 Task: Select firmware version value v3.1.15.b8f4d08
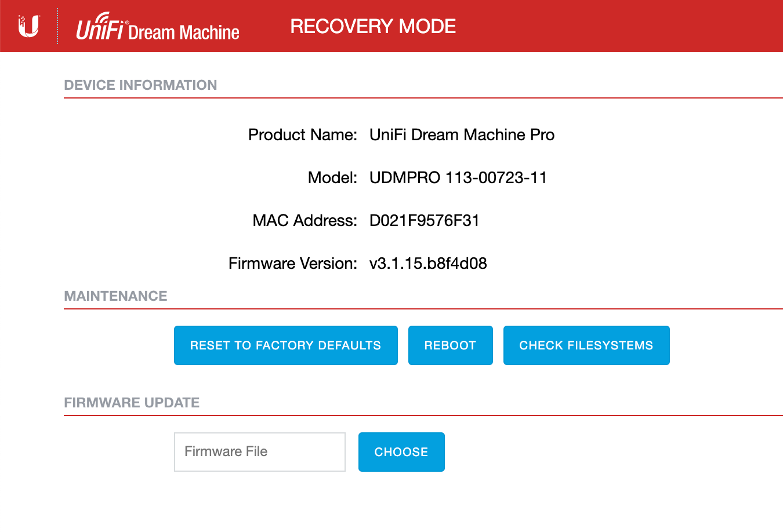[428, 264]
